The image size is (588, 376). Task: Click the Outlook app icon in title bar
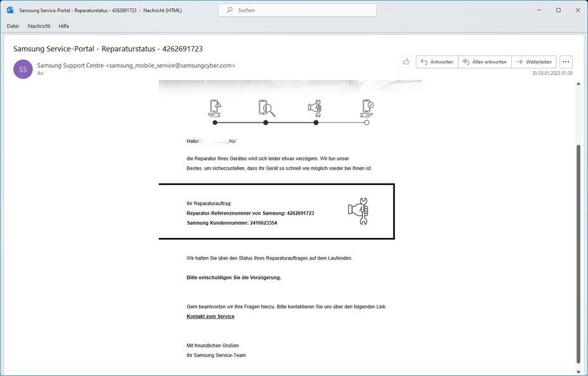point(10,10)
